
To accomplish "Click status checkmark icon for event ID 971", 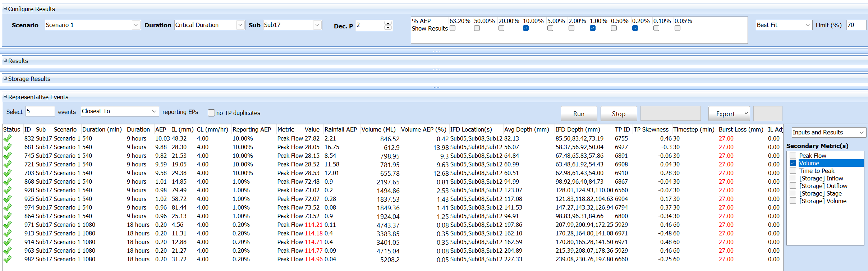I will point(8,225).
